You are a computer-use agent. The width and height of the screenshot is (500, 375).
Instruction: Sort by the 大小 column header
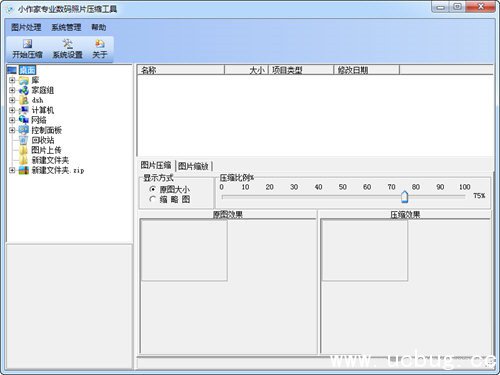(246, 70)
